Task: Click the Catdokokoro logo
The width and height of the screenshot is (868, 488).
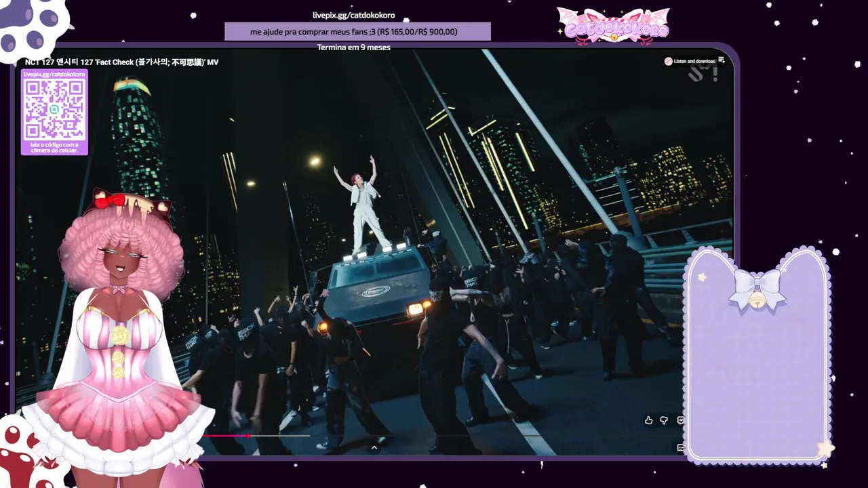Action: coord(614,26)
